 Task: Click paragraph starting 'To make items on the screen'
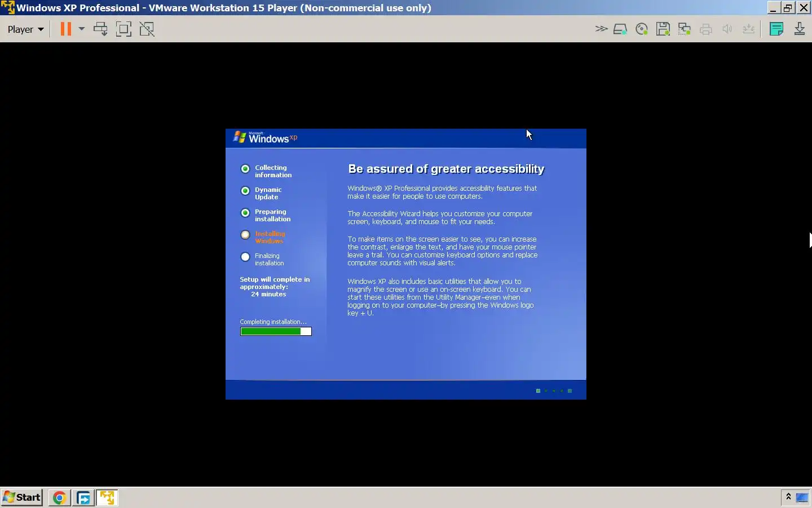click(x=443, y=251)
